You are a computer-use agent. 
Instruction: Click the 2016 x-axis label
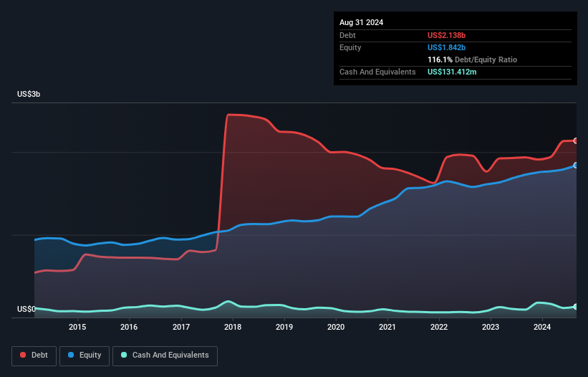point(129,327)
